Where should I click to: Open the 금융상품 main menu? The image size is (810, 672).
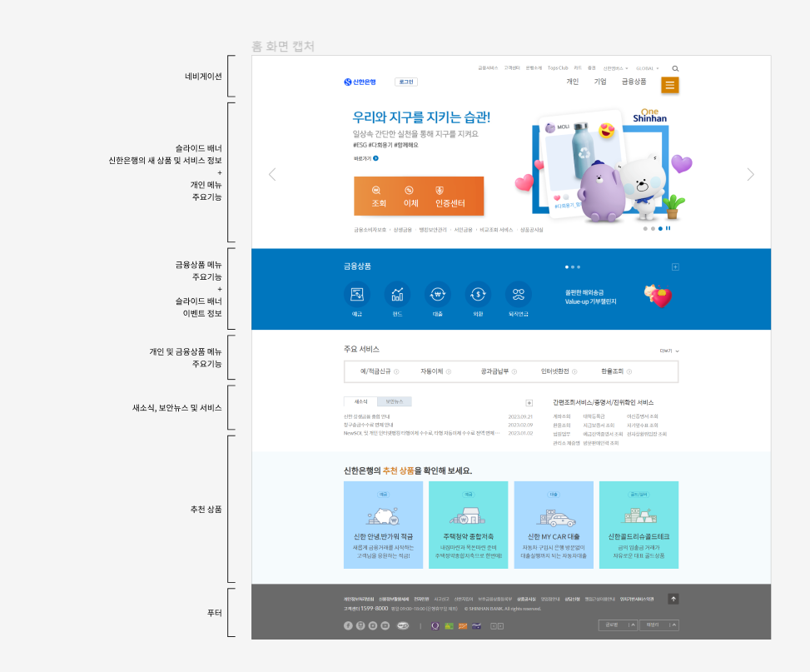pyautogui.click(x=634, y=82)
